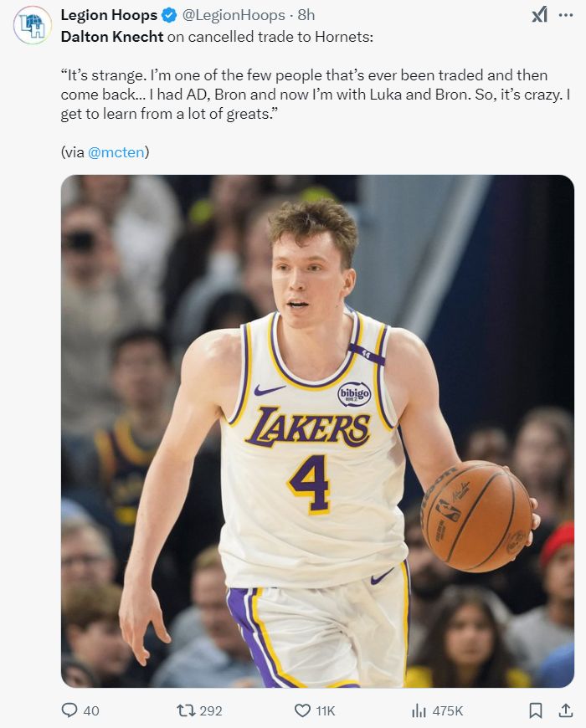The image size is (586, 728).
Task: Click the 11K likes count
Action: point(325,710)
